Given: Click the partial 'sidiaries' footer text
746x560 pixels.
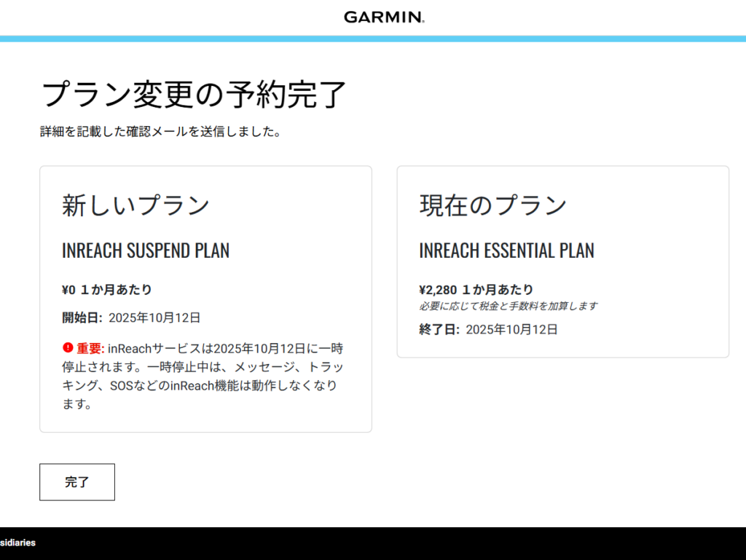Looking at the screenshot, I should point(17,543).
